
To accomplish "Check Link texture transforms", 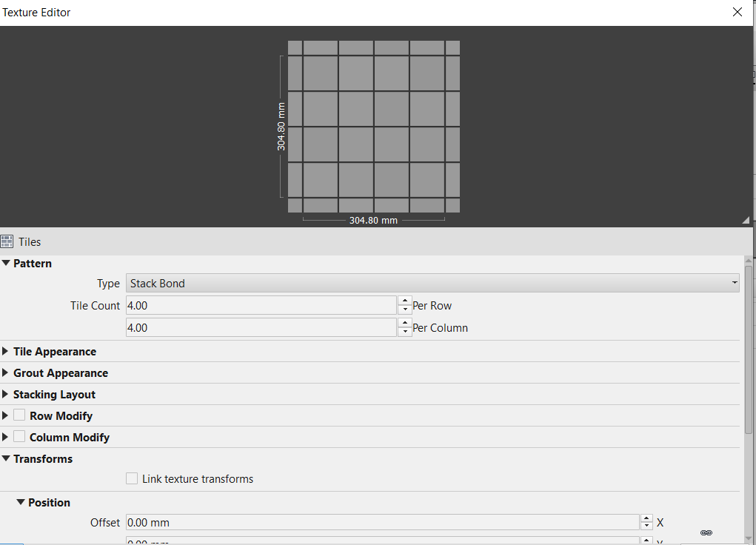I will [x=132, y=478].
